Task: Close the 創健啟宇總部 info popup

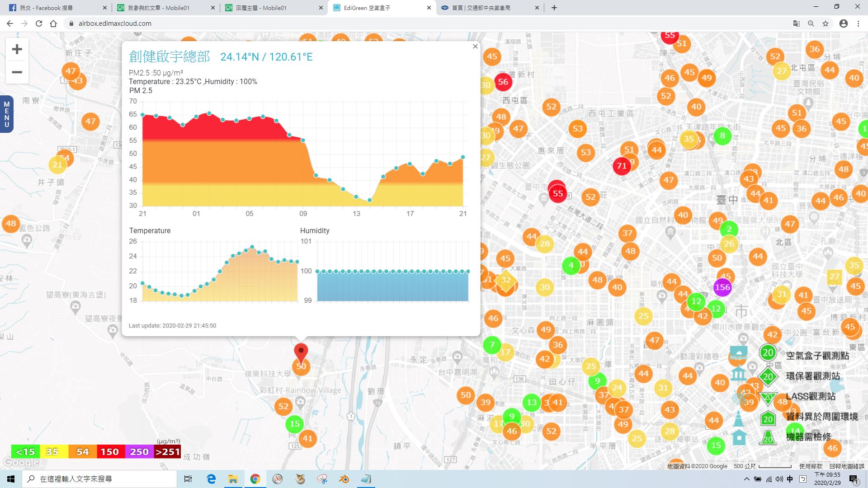Action: [x=475, y=46]
